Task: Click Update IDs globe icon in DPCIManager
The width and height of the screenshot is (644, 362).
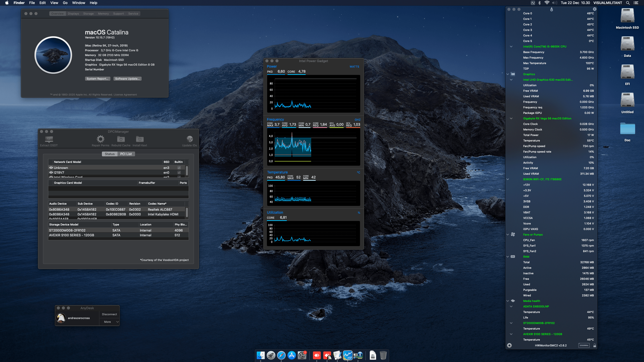Action: [x=190, y=139]
